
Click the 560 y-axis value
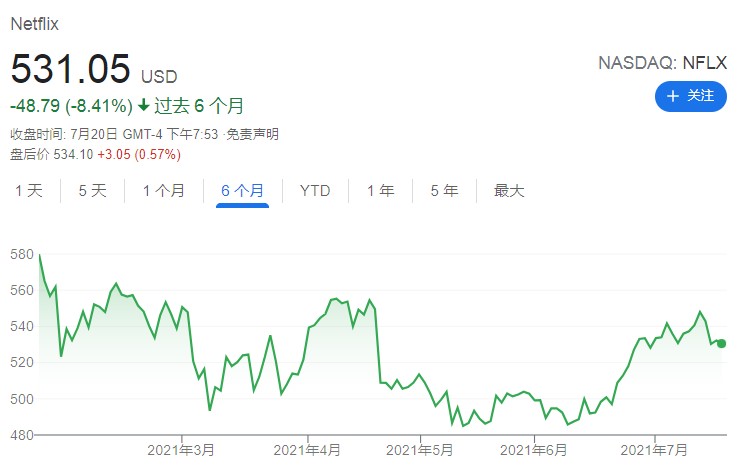[x=22, y=290]
